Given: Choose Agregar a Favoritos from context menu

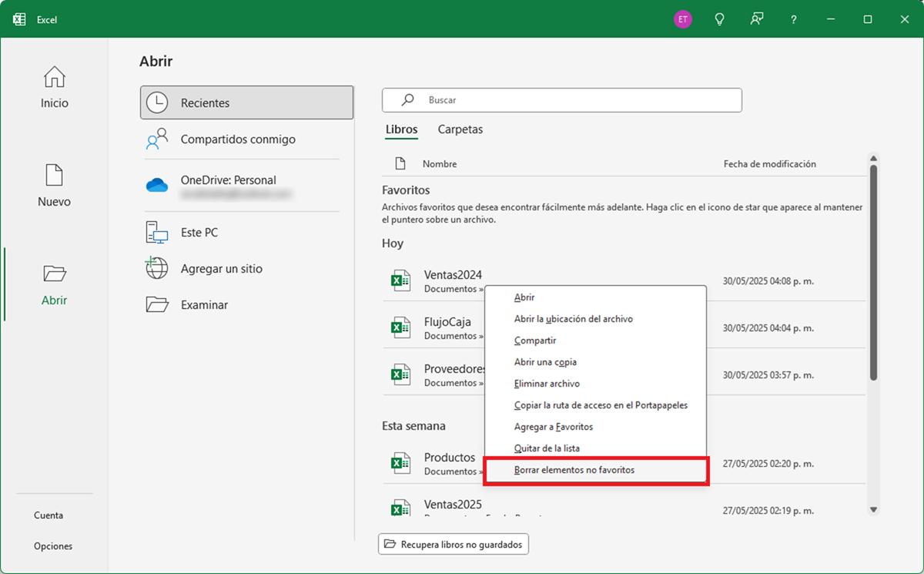Looking at the screenshot, I should tap(553, 427).
